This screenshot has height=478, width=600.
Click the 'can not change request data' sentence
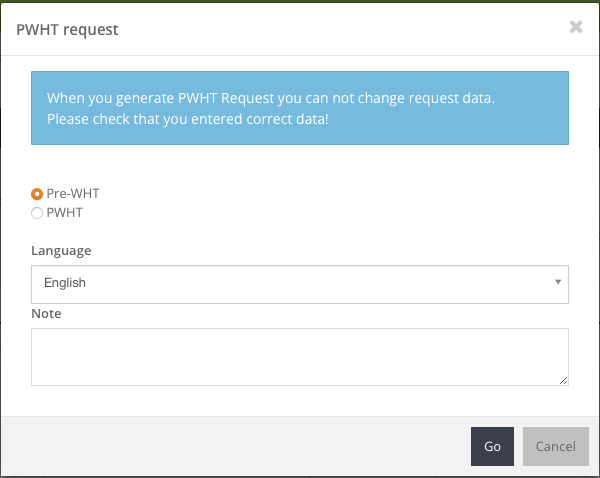[x=271, y=99]
